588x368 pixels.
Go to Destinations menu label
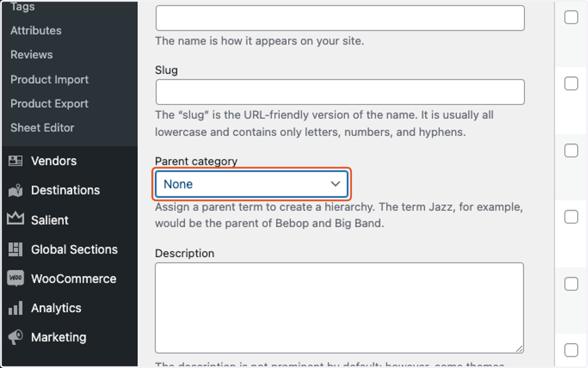(x=65, y=190)
